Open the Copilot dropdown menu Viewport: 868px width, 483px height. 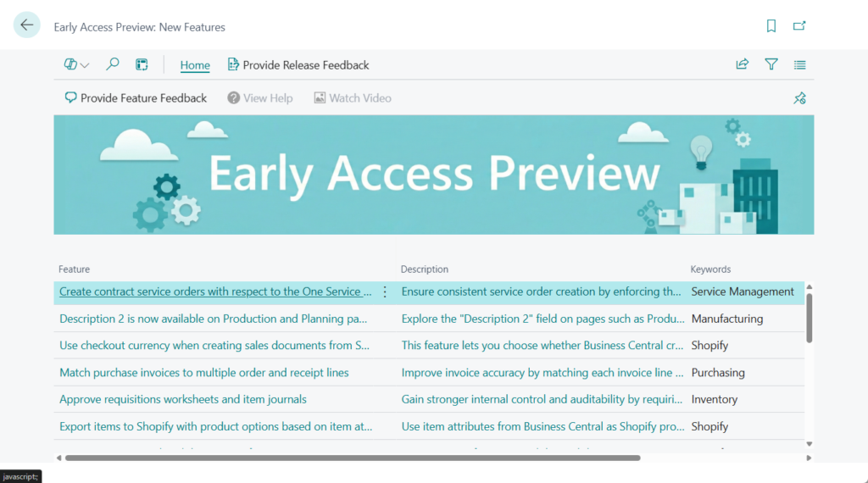point(76,64)
